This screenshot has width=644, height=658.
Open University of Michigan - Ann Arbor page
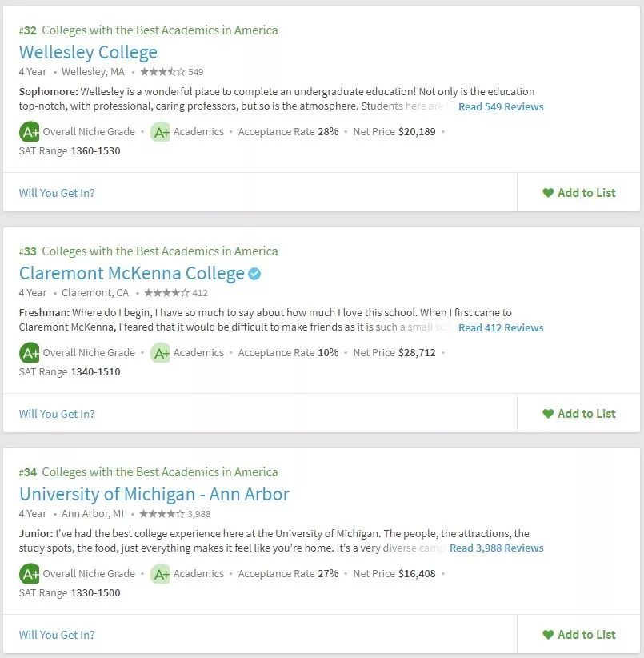click(x=154, y=494)
